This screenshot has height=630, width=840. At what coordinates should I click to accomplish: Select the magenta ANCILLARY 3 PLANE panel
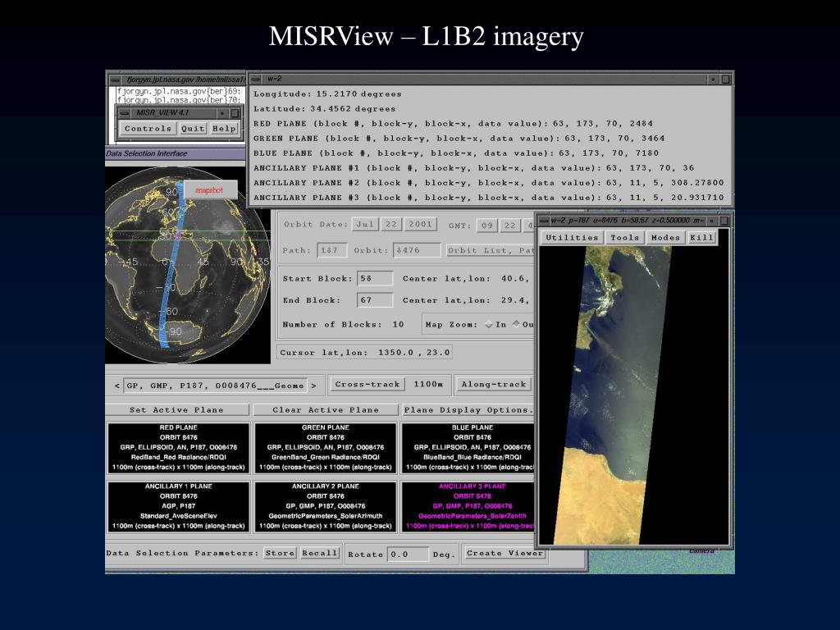coord(468,506)
